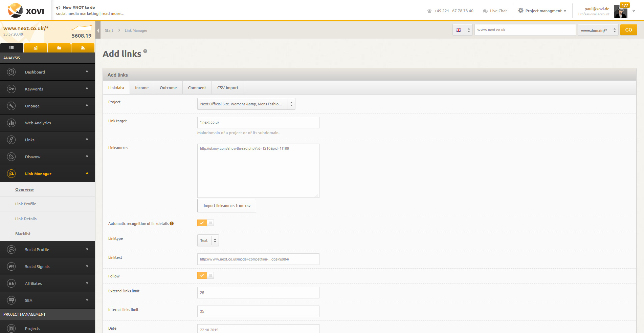This screenshot has width=644, height=333.
Task: Click the Link Manager breadcrumb
Action: (x=136, y=30)
